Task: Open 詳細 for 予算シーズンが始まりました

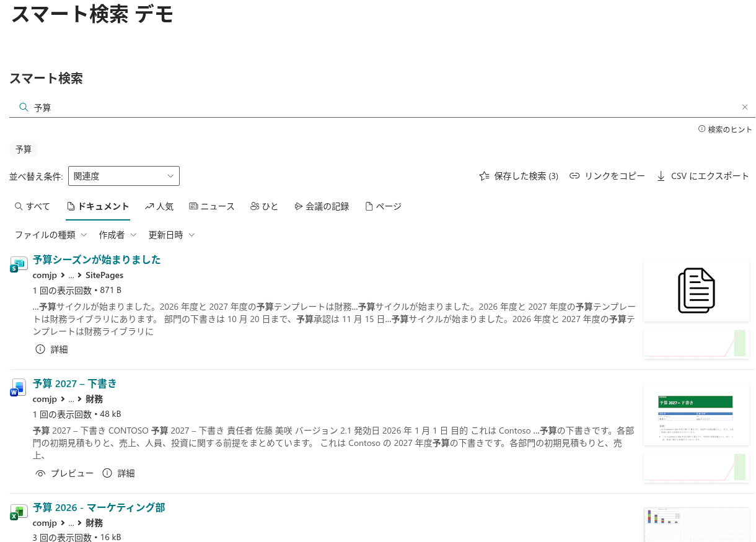Action: [x=52, y=349]
